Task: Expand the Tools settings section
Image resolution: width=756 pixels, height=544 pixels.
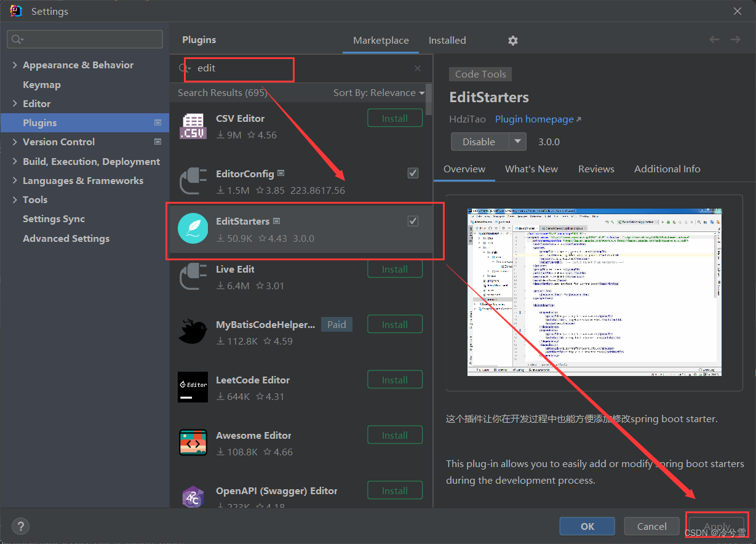Action: (x=15, y=200)
